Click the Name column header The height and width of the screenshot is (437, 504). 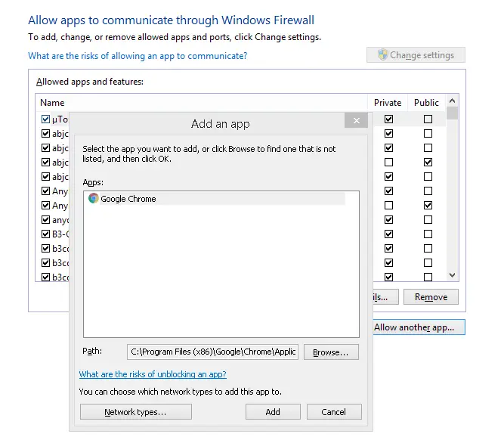point(201,103)
